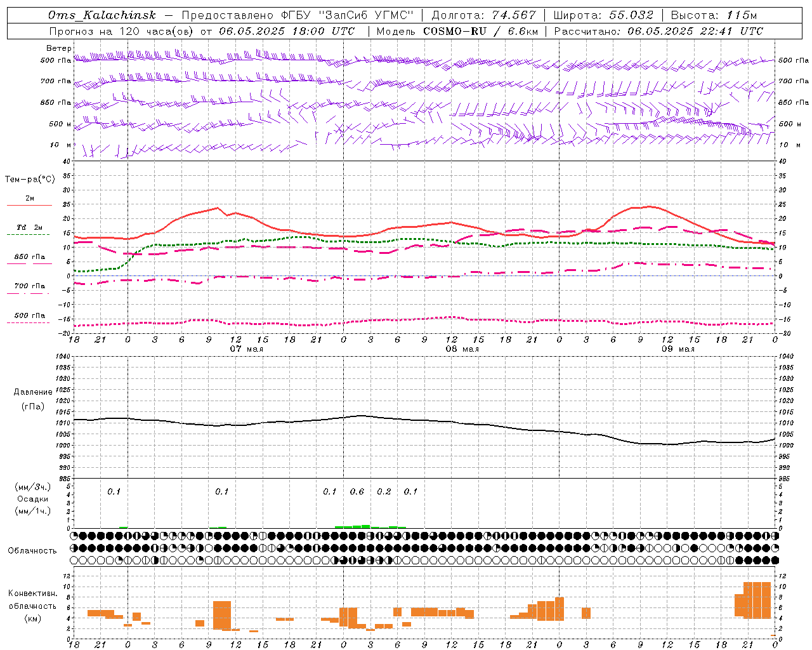
Task: Click the 09 мая date label
Action: point(678,349)
